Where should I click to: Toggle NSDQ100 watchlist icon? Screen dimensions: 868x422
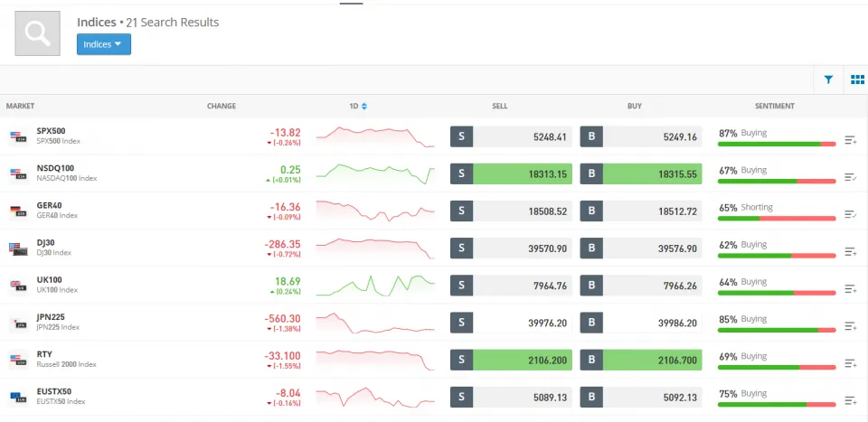coord(851,177)
